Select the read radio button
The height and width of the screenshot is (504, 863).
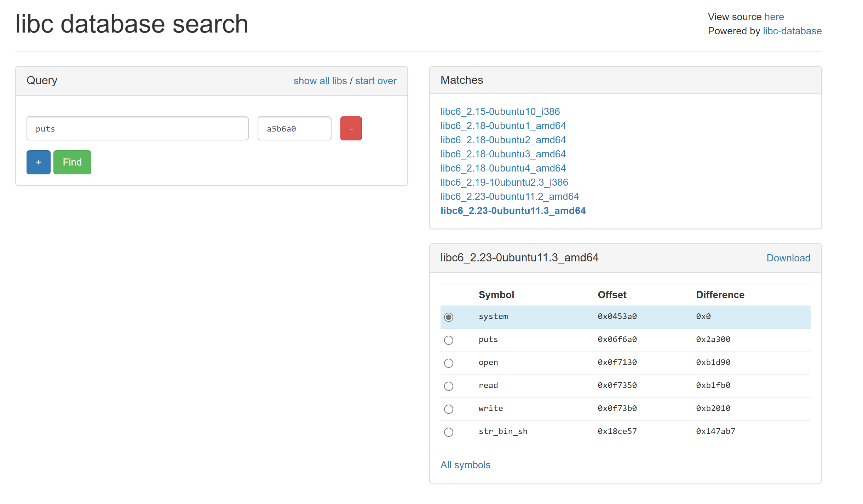[449, 386]
